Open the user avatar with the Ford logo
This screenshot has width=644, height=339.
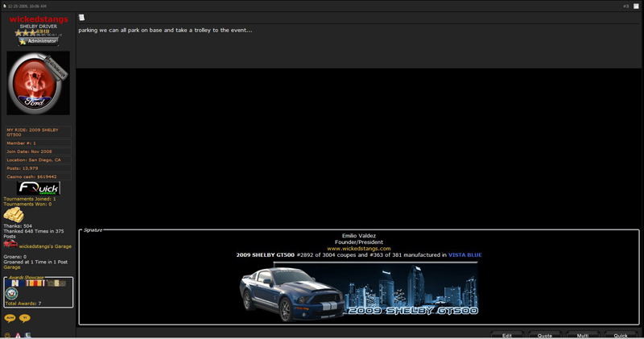coord(38,83)
